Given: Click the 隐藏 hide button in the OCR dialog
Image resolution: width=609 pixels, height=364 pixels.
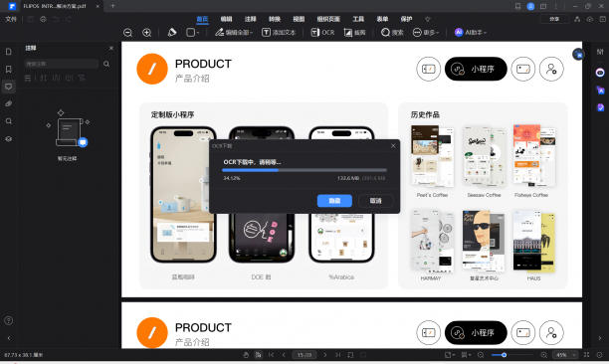Looking at the screenshot, I should (x=334, y=201).
